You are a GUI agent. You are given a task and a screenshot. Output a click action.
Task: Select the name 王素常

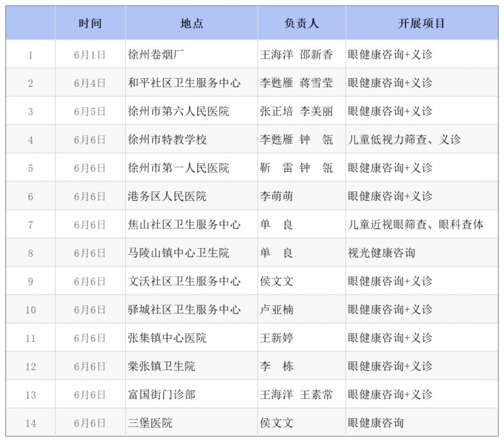[316, 394]
